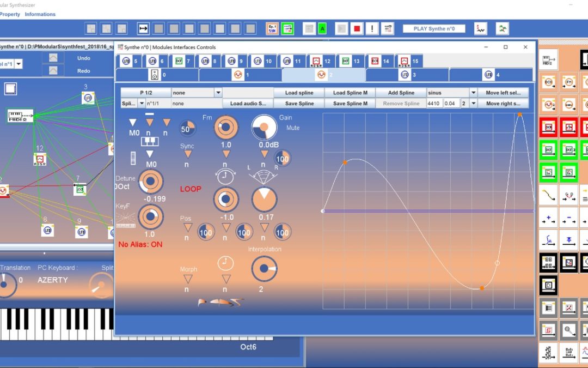
Task: Click the grayed Play arrow toolbar button
Action: click(x=341, y=28)
